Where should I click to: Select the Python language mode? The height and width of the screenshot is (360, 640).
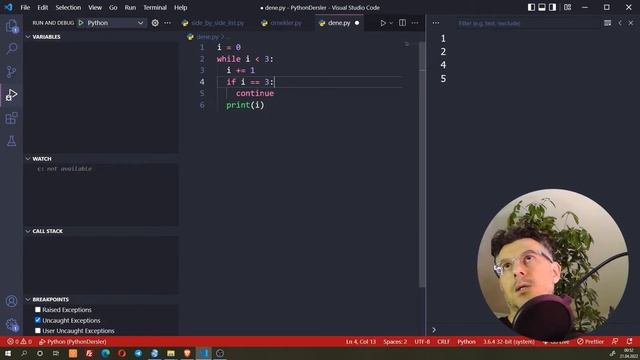(x=466, y=342)
